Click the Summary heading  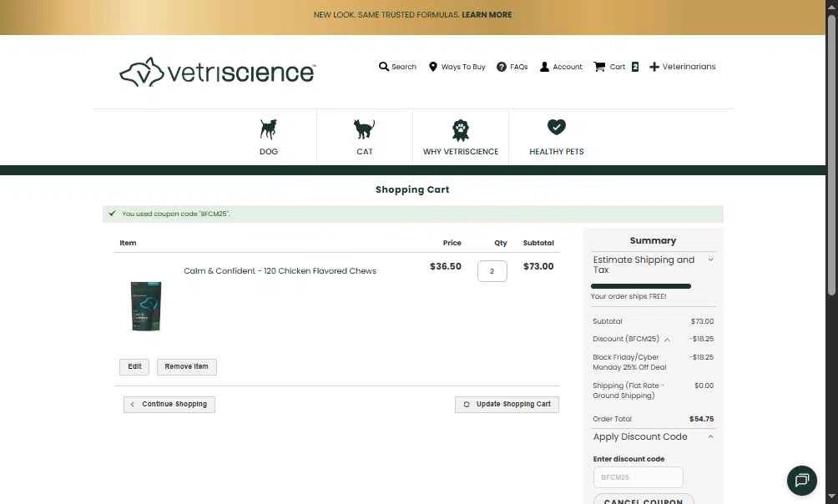pos(653,240)
